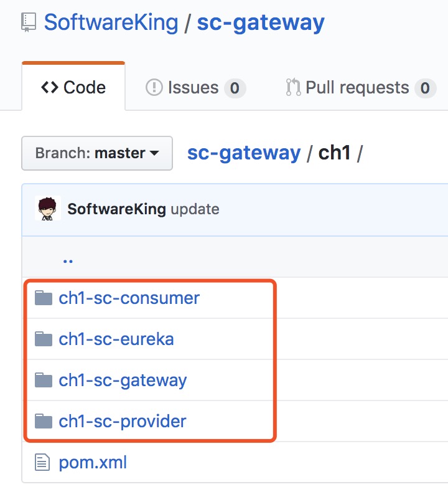The image size is (448, 497).
Task: Go to sc-gateway repository title link
Action: pyautogui.click(x=261, y=23)
